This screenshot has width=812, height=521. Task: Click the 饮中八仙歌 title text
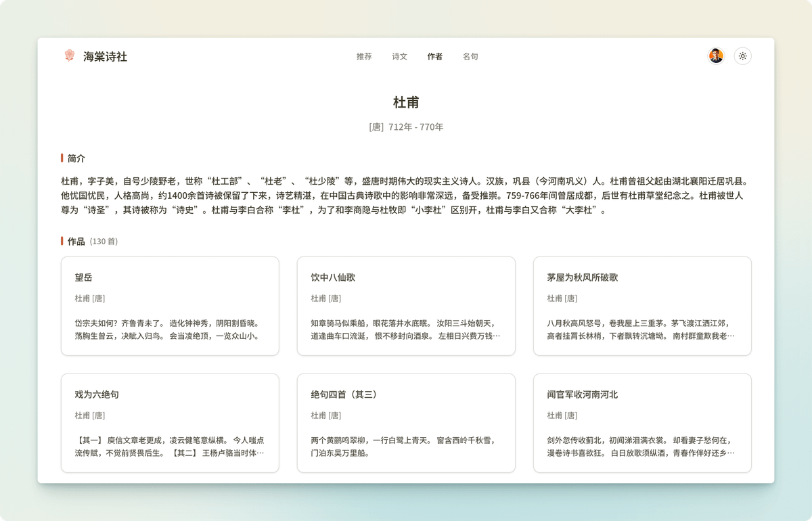click(333, 277)
